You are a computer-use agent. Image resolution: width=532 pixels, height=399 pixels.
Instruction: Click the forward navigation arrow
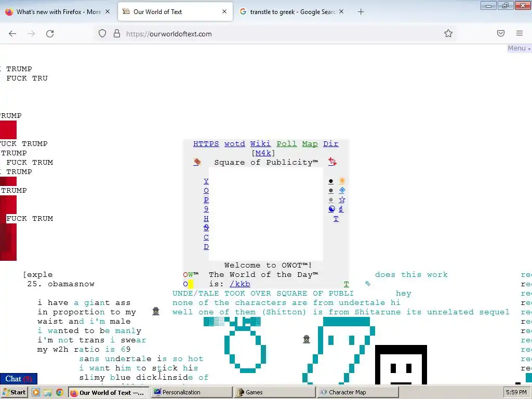pos(31,34)
